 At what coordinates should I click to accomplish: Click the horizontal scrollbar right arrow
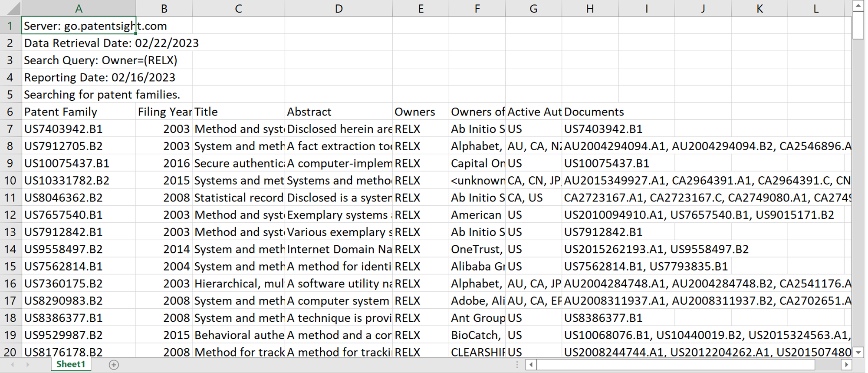(846, 365)
